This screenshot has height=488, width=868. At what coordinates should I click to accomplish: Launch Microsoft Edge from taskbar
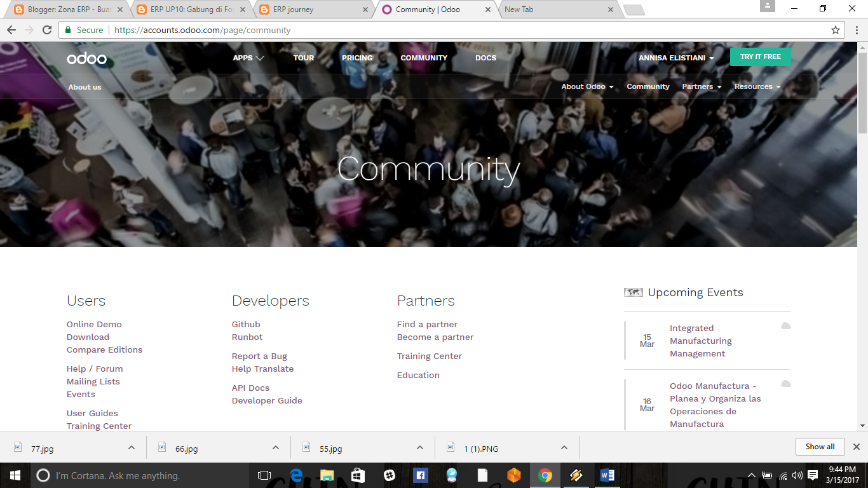pyautogui.click(x=296, y=475)
